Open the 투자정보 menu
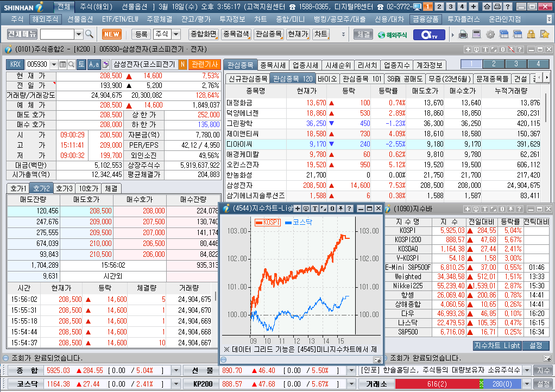Screen dimensions: 555x392 click(x=232, y=19)
